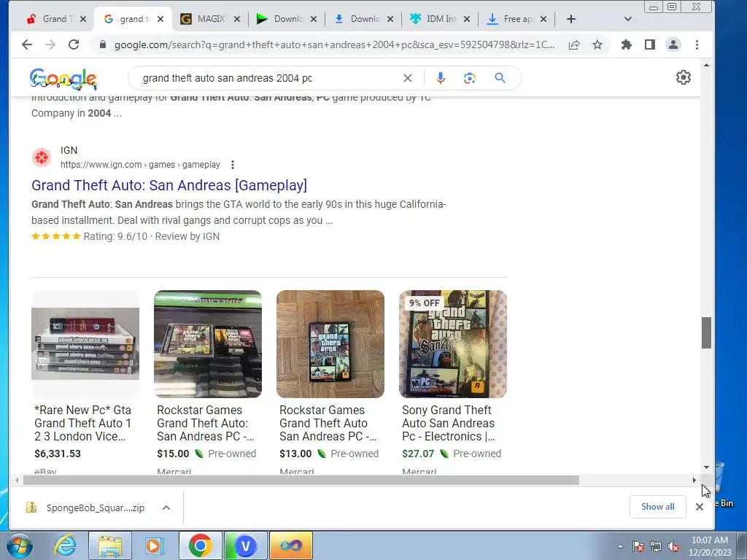Switch to the IDM Int tab
The image size is (747, 560).
(x=436, y=19)
